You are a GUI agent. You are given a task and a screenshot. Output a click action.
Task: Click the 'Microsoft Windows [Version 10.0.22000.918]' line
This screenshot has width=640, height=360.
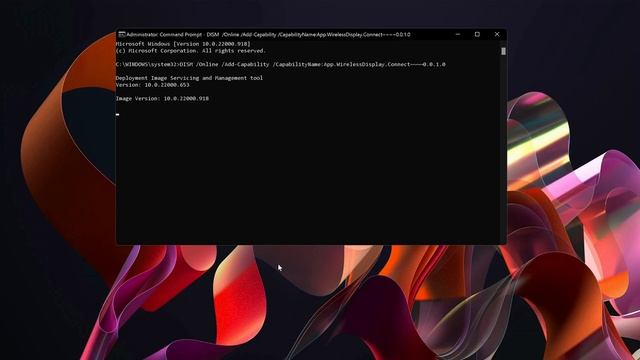(183, 44)
